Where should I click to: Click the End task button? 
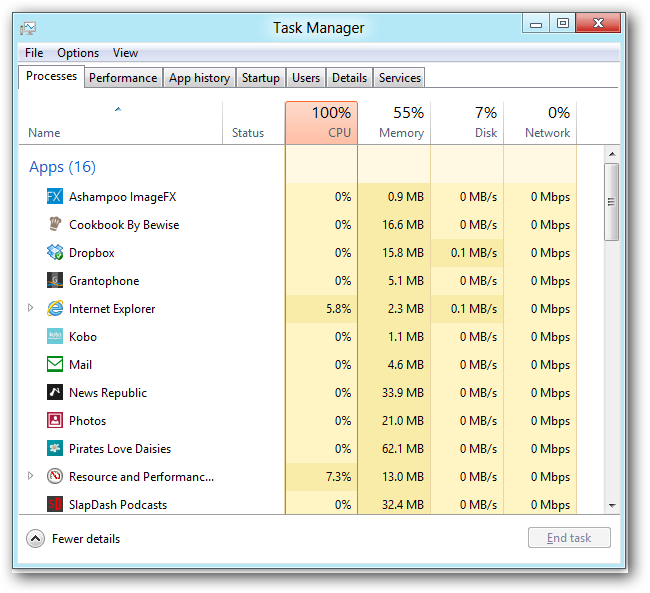tap(569, 538)
